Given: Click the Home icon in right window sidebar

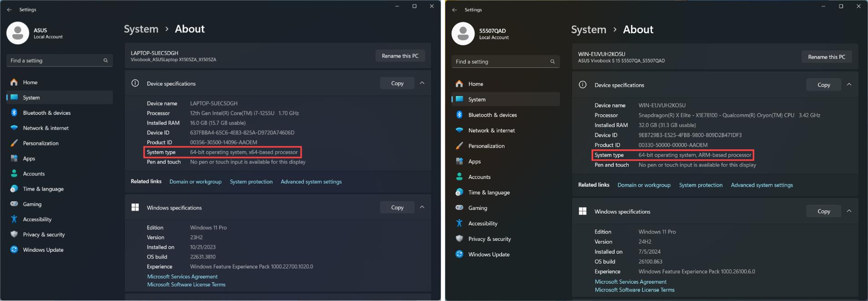Looking at the screenshot, I should (x=459, y=84).
